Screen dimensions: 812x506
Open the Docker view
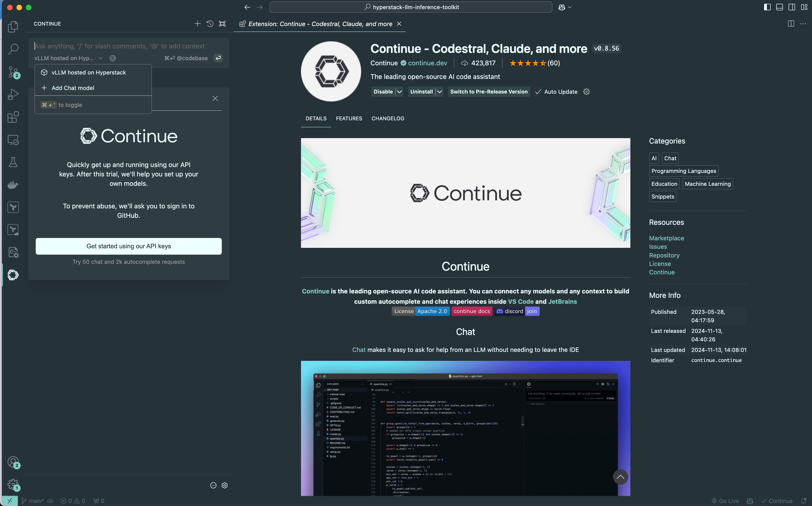[13, 184]
